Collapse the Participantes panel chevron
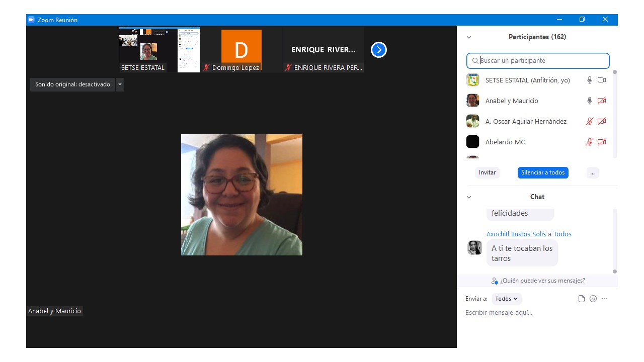Screen dimensions: 644x362 point(469,37)
